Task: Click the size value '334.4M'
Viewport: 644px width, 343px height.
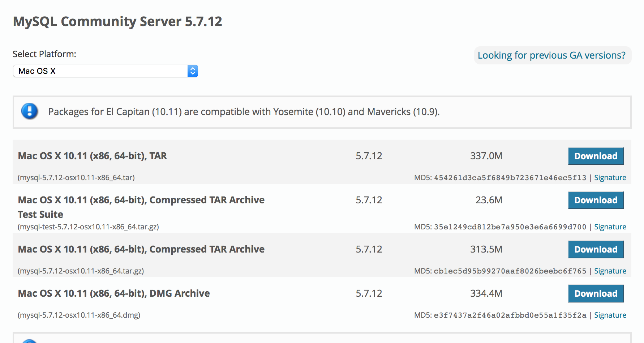Action: [486, 293]
